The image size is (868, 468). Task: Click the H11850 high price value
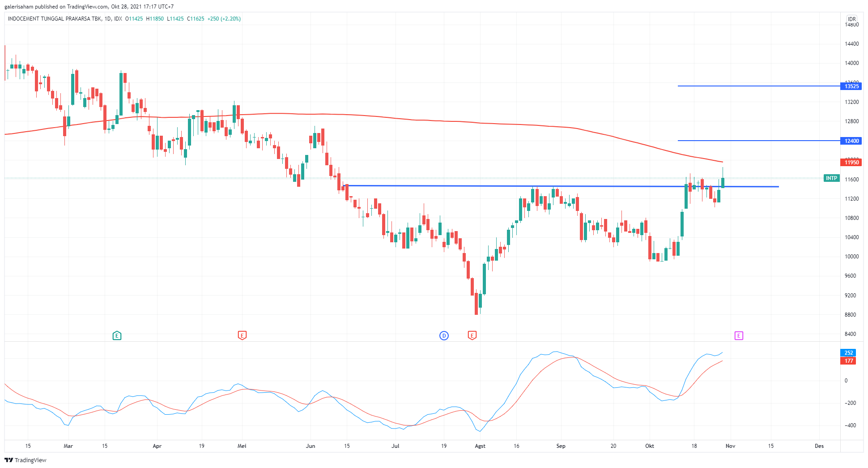coord(155,19)
